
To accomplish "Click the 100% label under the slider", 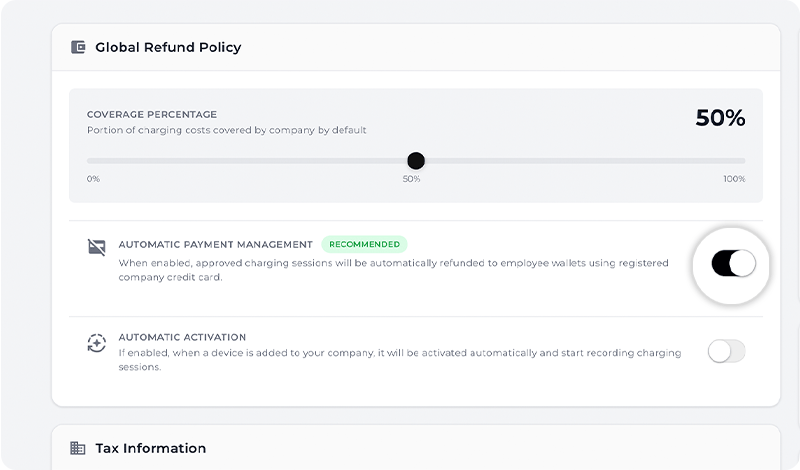I will tap(734, 179).
